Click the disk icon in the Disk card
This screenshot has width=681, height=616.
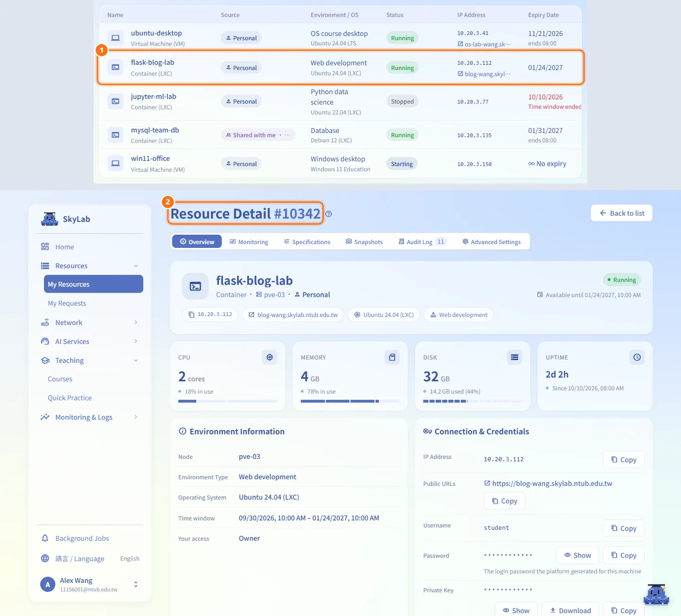coord(515,357)
